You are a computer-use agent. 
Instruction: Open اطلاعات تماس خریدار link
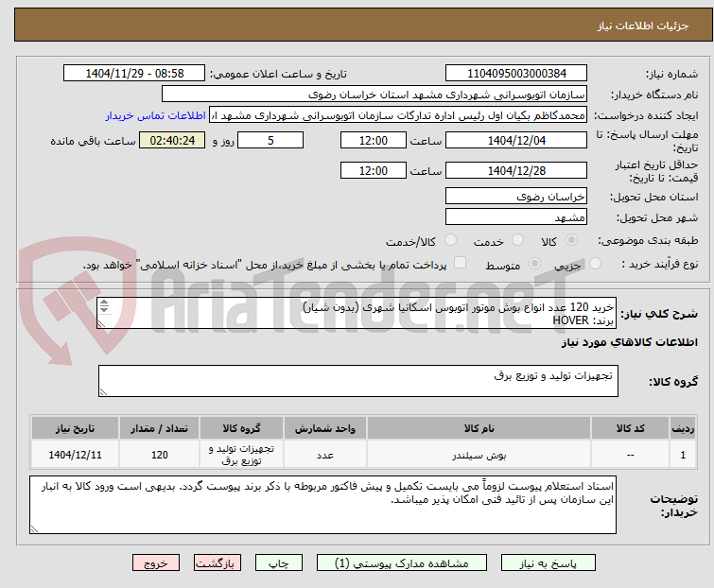coord(156,115)
